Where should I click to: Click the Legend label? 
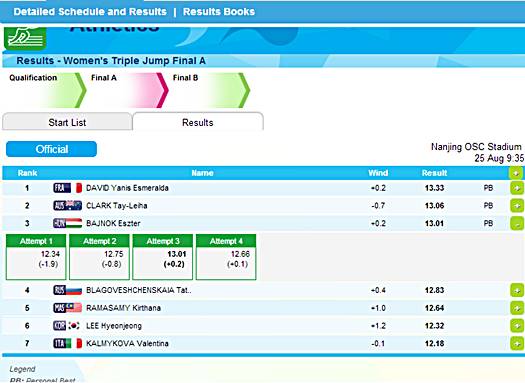coord(22,369)
